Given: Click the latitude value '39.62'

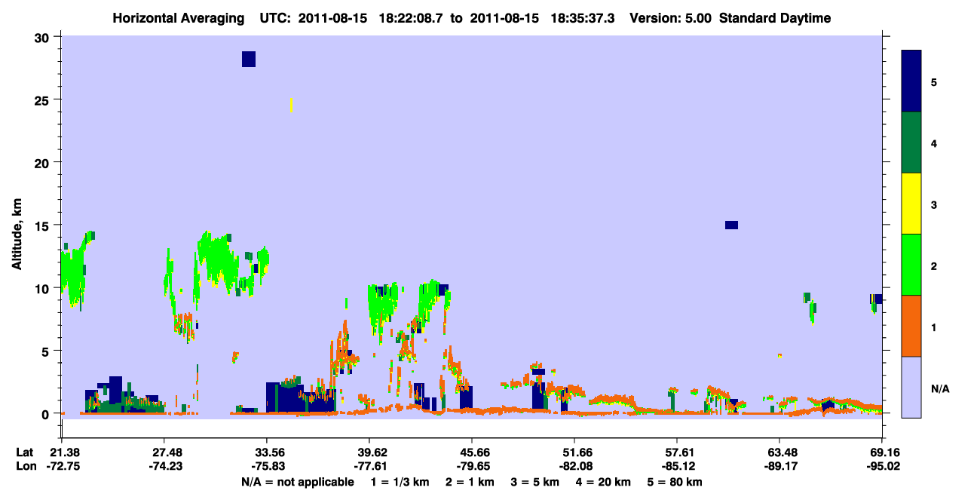Looking at the screenshot, I should (369, 452).
